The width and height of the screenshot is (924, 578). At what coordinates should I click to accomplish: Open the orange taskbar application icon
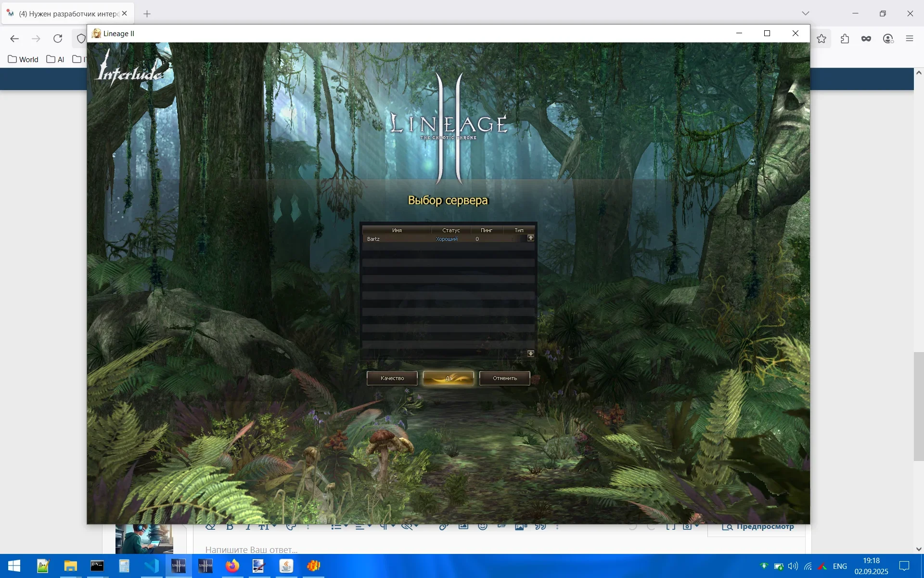313,566
